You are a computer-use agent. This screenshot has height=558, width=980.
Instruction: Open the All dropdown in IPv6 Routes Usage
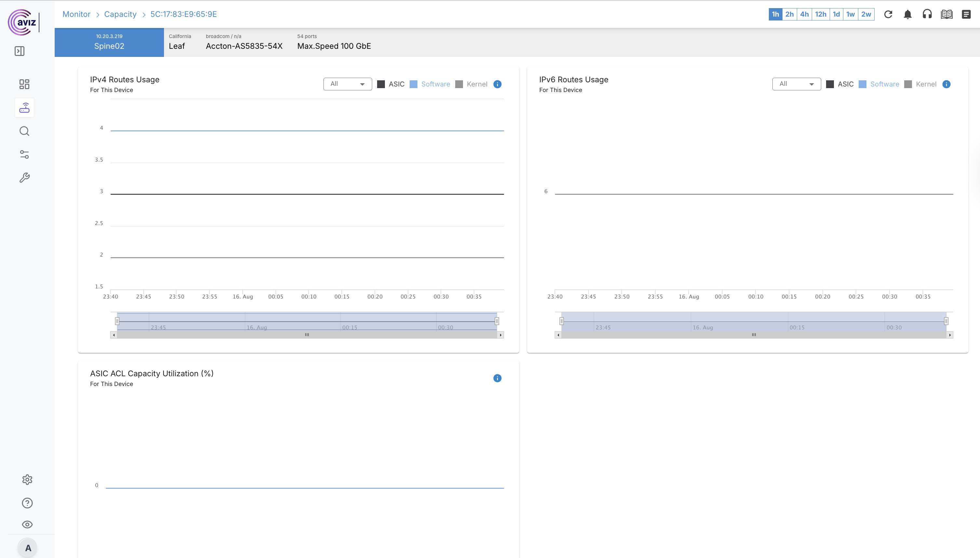tap(796, 84)
